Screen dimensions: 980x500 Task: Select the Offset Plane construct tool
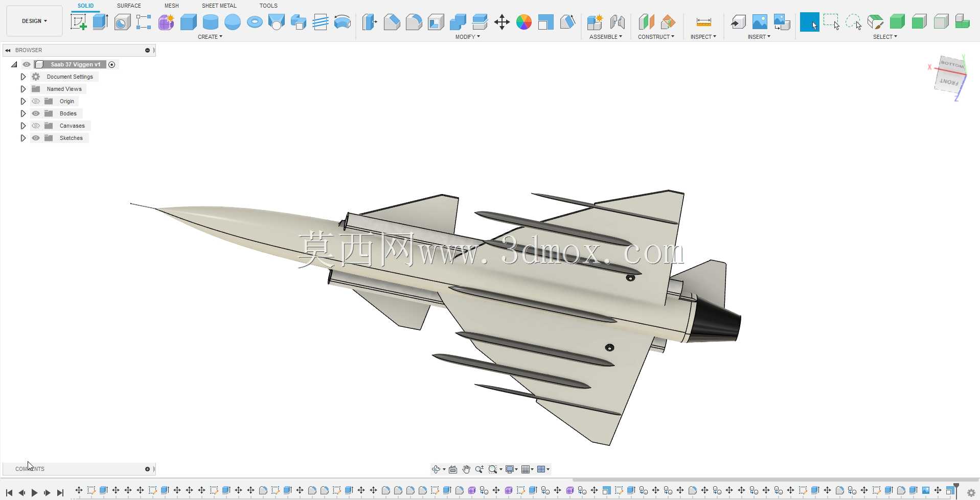646,22
